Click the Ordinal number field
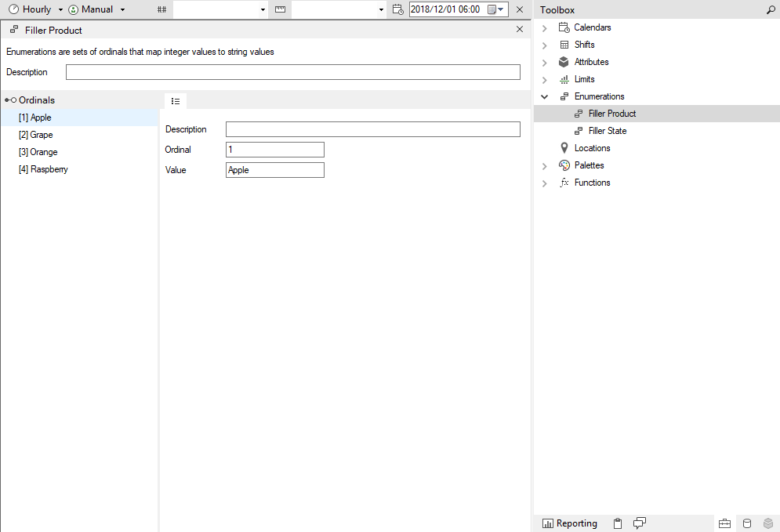The width and height of the screenshot is (780, 532). tap(275, 150)
